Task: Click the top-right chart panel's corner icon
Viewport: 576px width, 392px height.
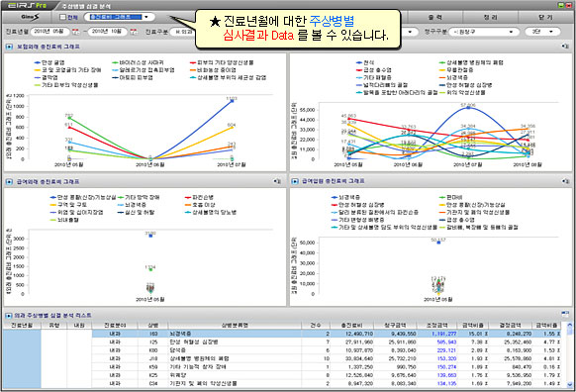Action: click(565, 47)
